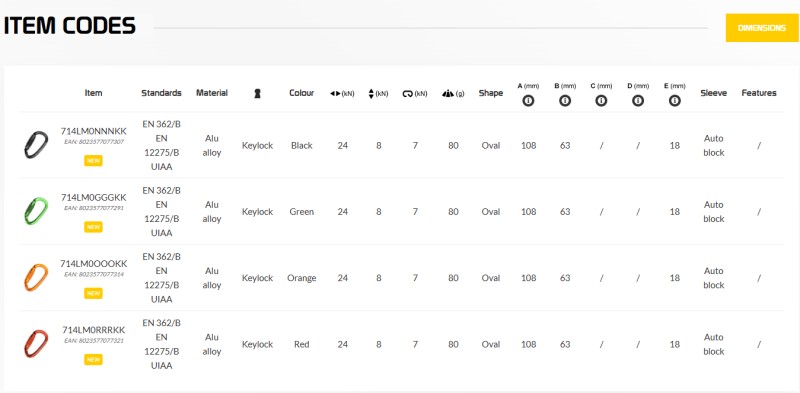Click the Red colour cell
The width and height of the screenshot is (800, 393).
(x=302, y=345)
